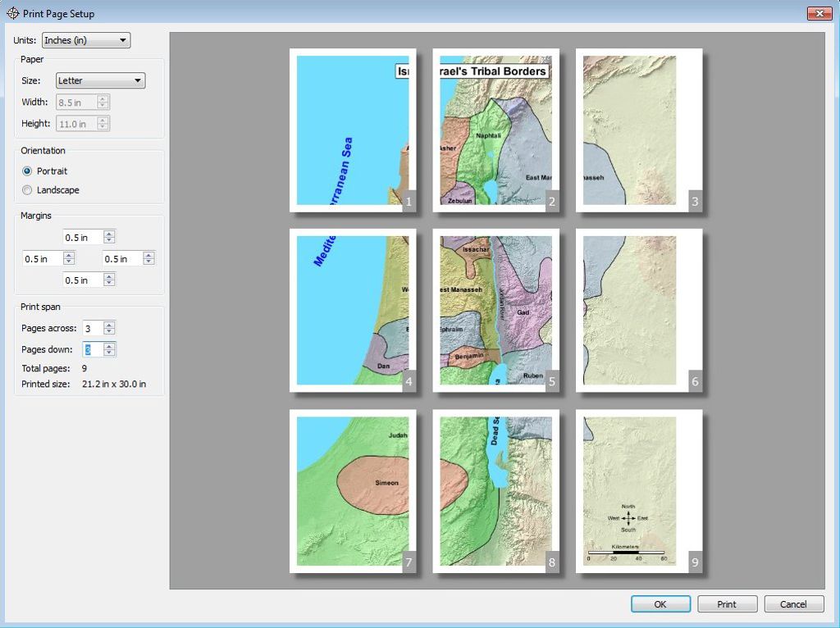Click the Pages down input field
This screenshot has height=628, width=840.
click(92, 349)
